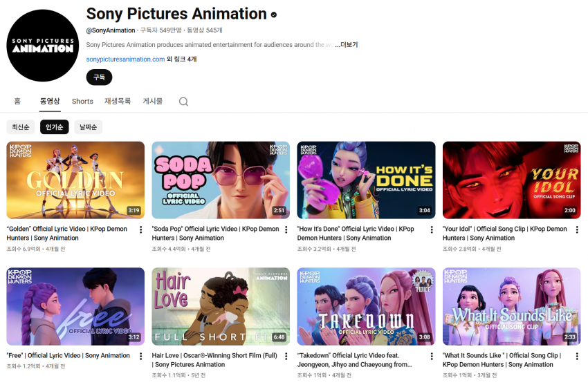Click the 조회수 1.2억회 view count
This screenshot has width=588, height=387.
click(24, 366)
